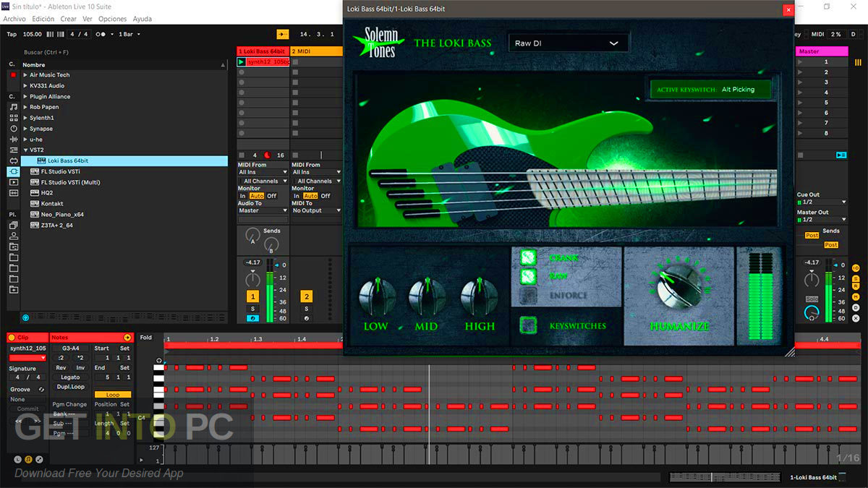The image size is (868, 488).
Task: Open track 1 All Ins dropdown
Action: pos(263,172)
